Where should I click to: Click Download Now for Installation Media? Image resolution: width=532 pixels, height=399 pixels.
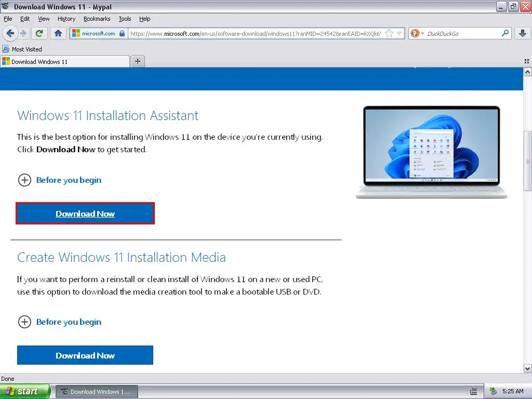(85, 355)
